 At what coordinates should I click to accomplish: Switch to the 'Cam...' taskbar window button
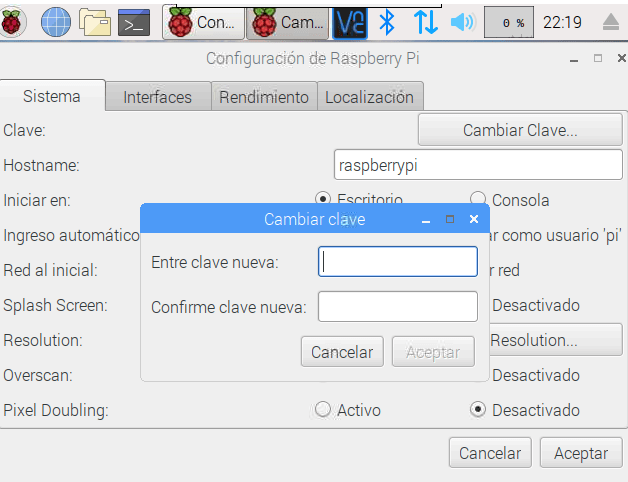click(x=287, y=23)
